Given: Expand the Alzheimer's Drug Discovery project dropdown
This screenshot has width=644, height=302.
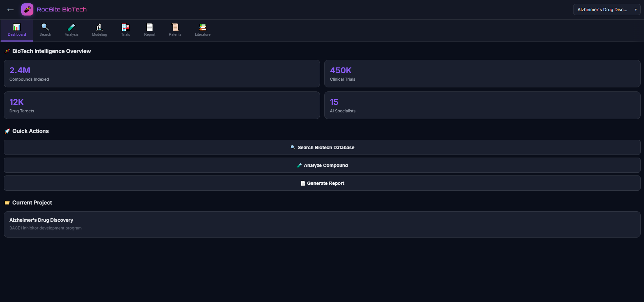Looking at the screenshot, I should pos(607,9).
